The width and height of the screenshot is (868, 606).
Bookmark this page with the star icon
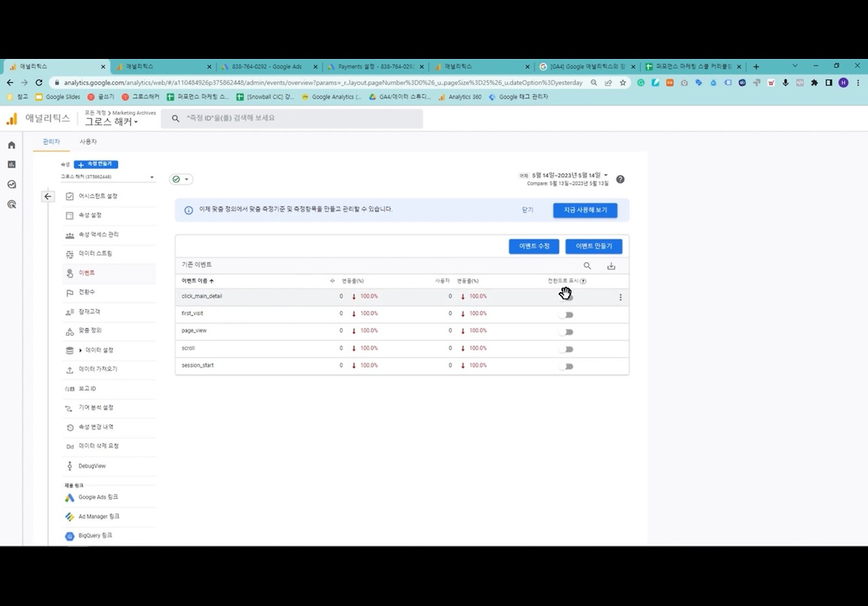point(623,83)
